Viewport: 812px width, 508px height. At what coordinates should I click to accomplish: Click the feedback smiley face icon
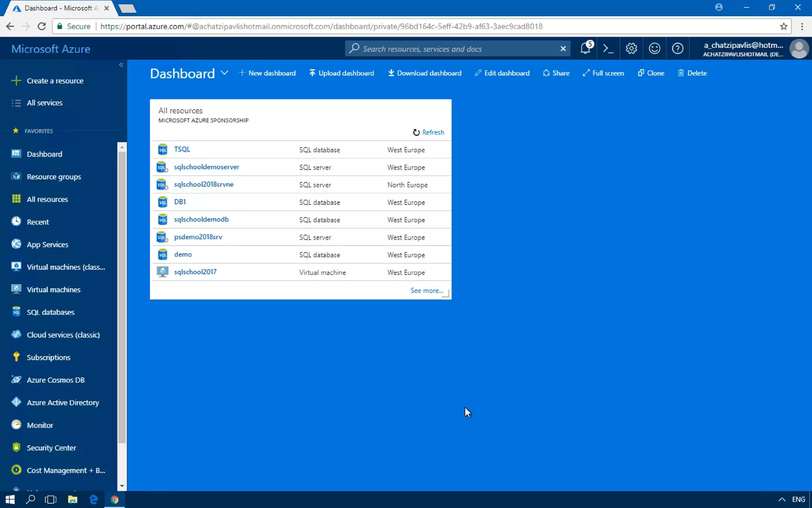[x=654, y=49]
